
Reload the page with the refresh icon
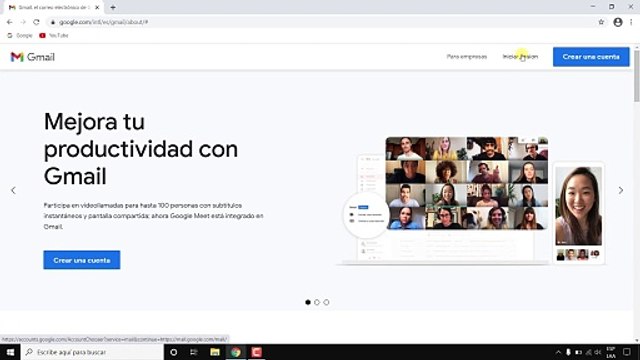point(36,22)
